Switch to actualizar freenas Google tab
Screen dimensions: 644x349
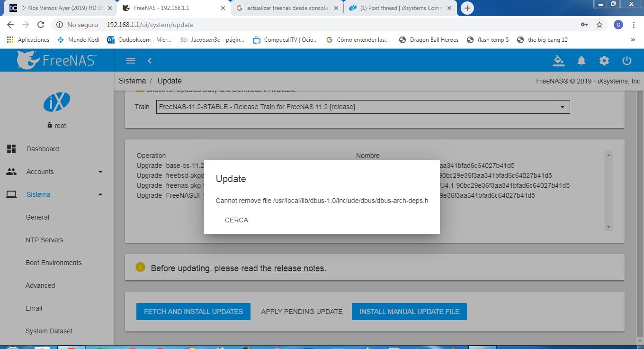[x=287, y=8]
